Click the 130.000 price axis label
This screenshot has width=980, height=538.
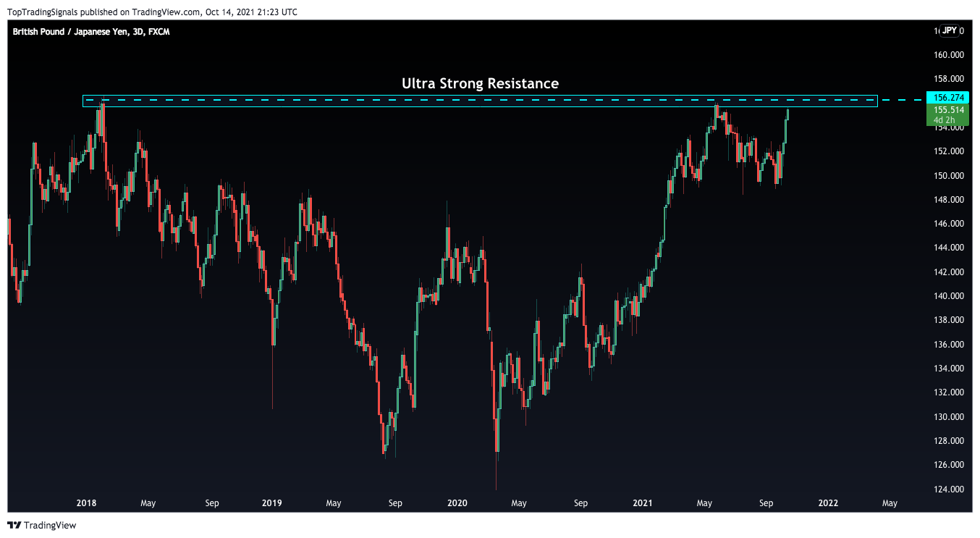click(x=948, y=417)
